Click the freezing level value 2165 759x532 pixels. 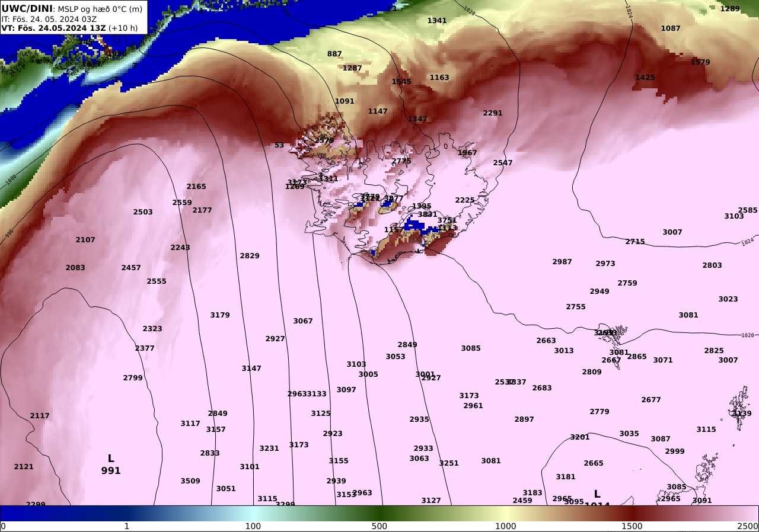click(196, 187)
